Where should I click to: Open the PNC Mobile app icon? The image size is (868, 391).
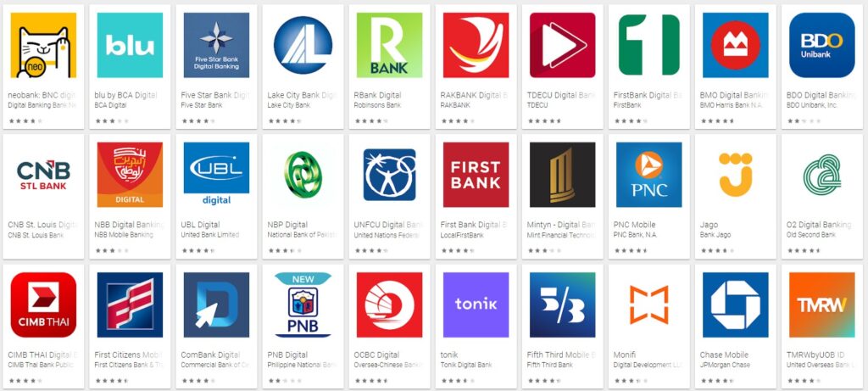point(648,175)
